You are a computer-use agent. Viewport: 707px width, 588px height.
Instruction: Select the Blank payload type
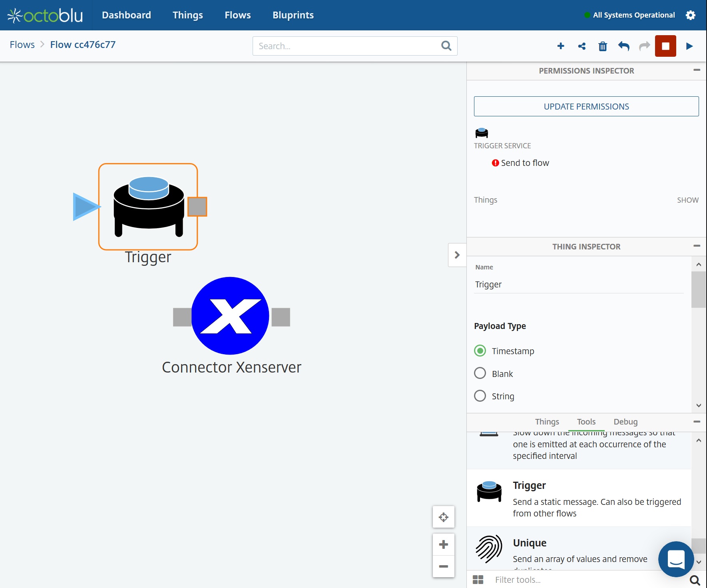click(480, 373)
